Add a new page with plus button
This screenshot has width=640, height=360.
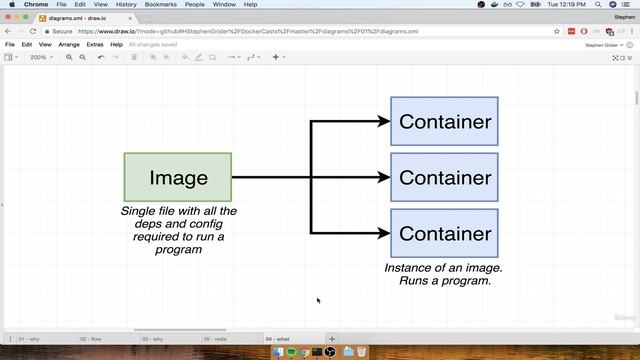332,339
